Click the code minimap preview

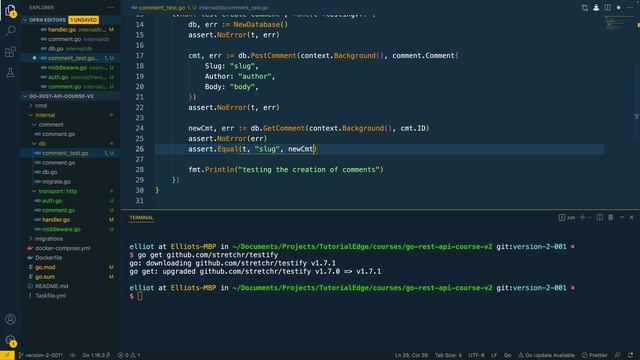coord(619,23)
